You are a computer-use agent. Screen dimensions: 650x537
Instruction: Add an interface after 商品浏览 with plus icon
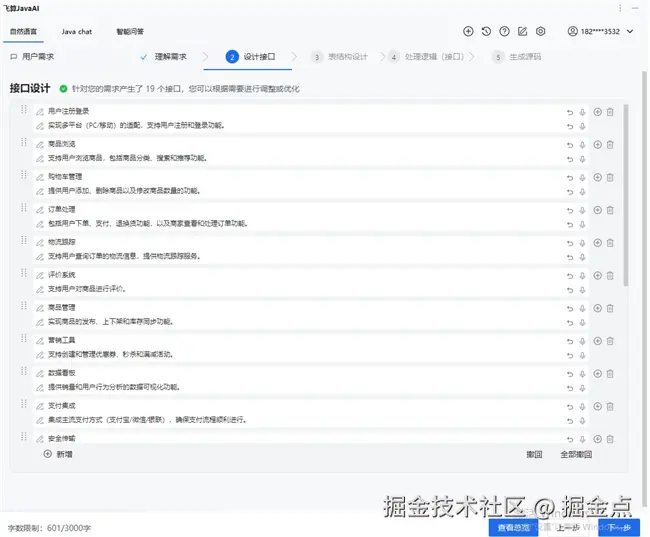pyautogui.click(x=597, y=144)
